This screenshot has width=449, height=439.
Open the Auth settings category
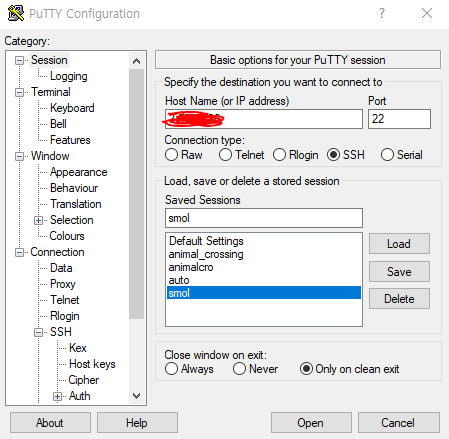click(80, 396)
